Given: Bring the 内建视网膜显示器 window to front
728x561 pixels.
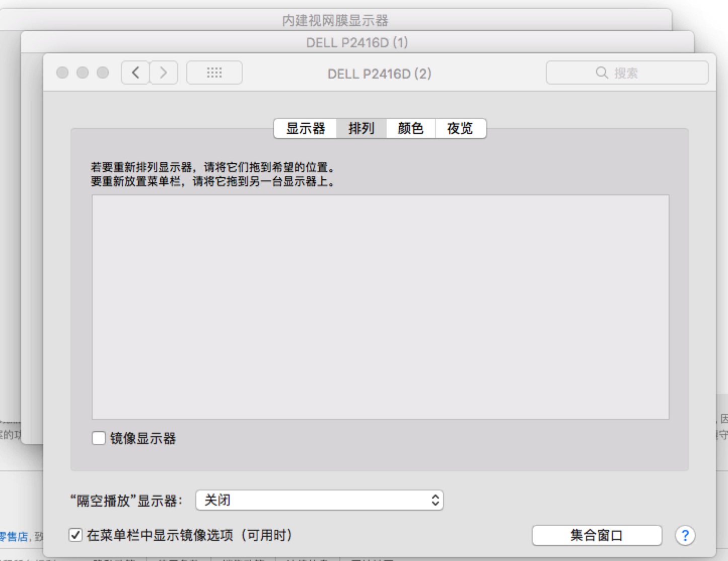Looking at the screenshot, I should click(335, 20).
